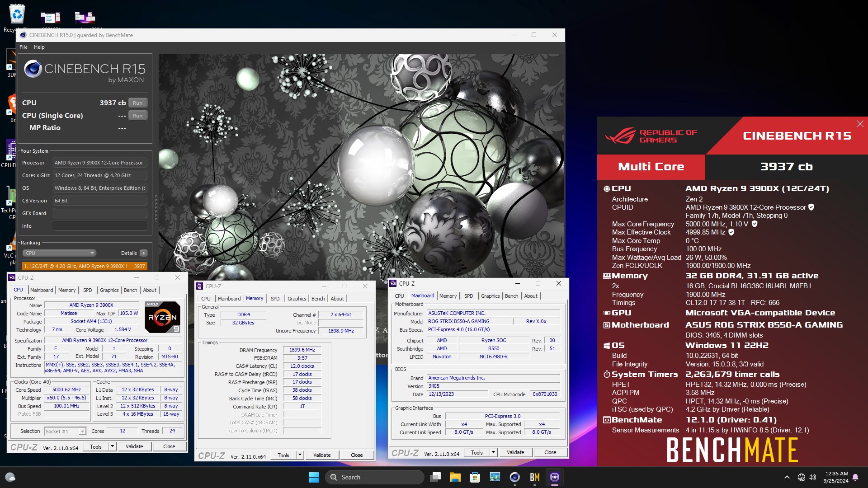This screenshot has width=868, height=488.
Task: Click the BIOS Version 3405 field
Action: [493, 386]
